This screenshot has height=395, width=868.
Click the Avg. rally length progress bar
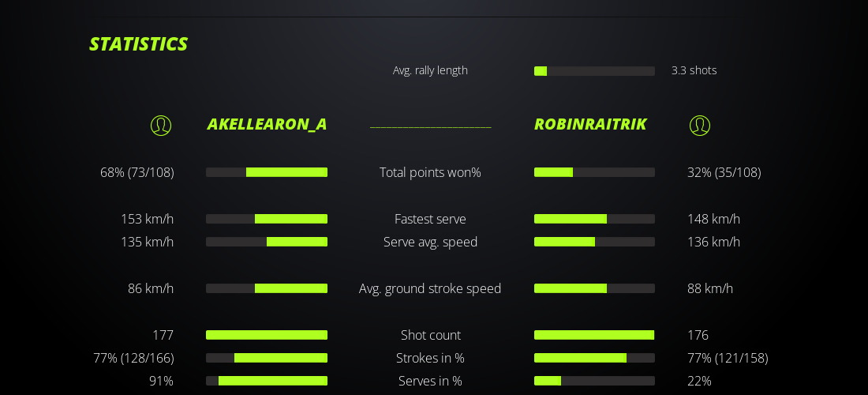[594, 71]
